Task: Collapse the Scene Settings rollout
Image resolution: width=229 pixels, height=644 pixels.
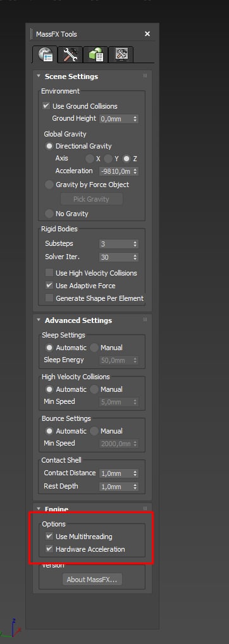Action: (39, 76)
